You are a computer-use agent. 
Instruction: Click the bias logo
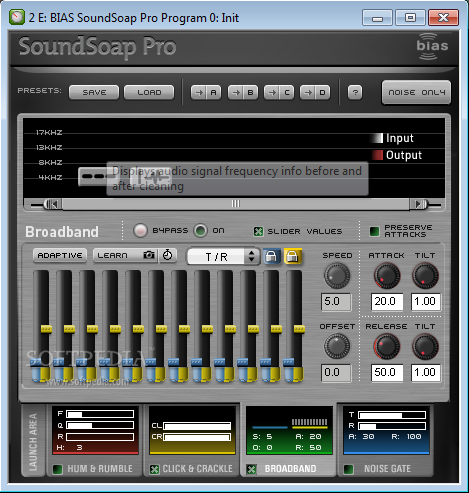tap(432, 47)
